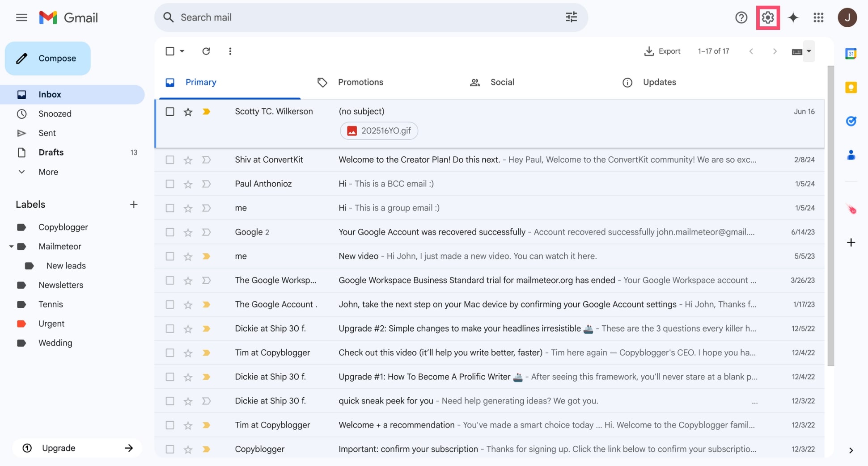Tick checkbox for Paul Anthonioz email
The image size is (868, 466).
(169, 184)
